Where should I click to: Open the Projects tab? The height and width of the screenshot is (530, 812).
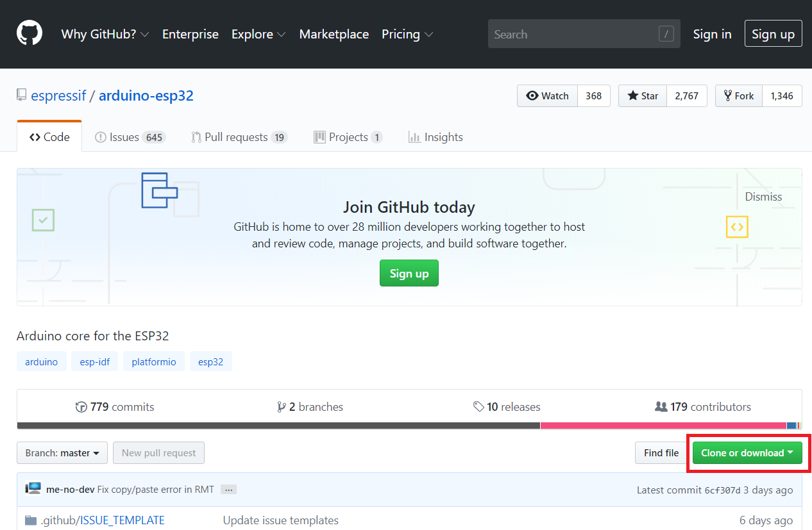click(348, 137)
